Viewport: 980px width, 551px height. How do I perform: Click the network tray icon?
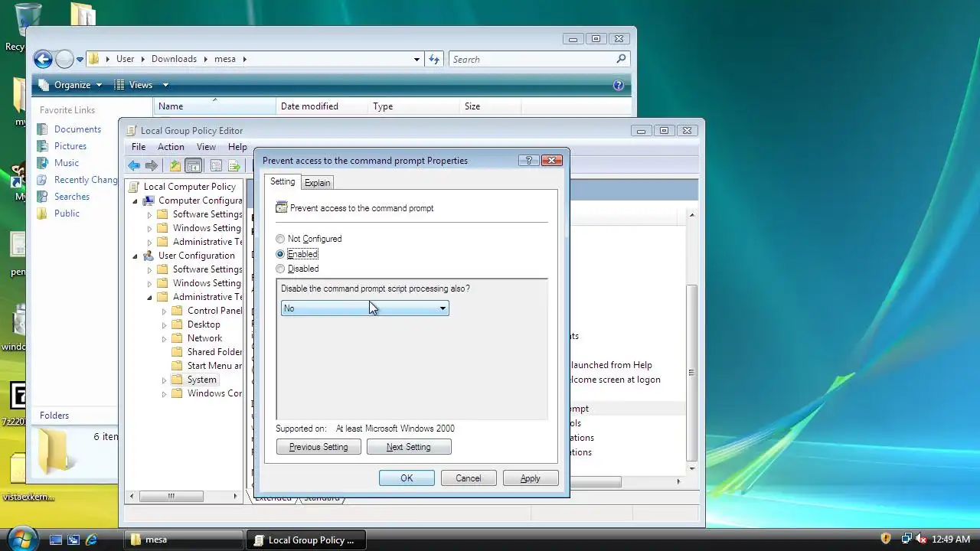coord(906,539)
